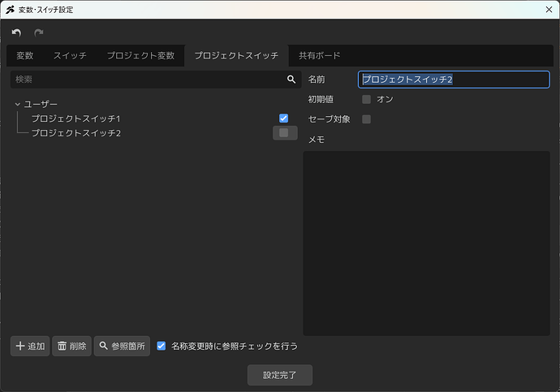Click the undo arrow icon

pos(16,32)
